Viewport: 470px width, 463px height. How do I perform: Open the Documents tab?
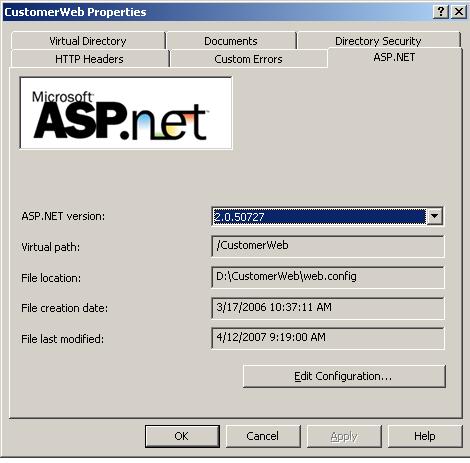point(231,41)
